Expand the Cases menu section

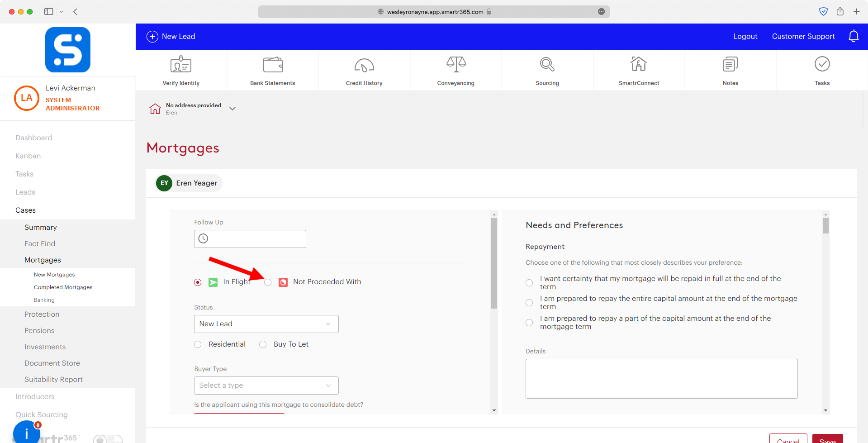[25, 210]
